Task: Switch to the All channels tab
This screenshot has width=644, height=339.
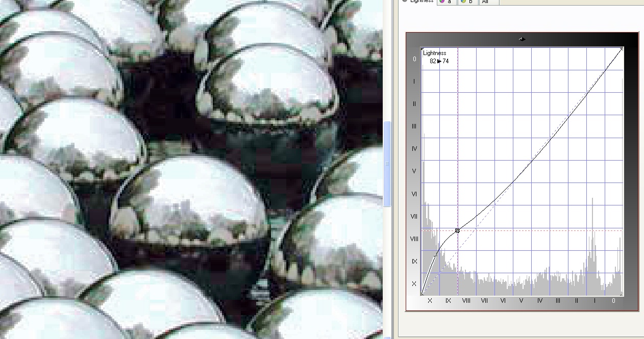Action: coord(488,2)
